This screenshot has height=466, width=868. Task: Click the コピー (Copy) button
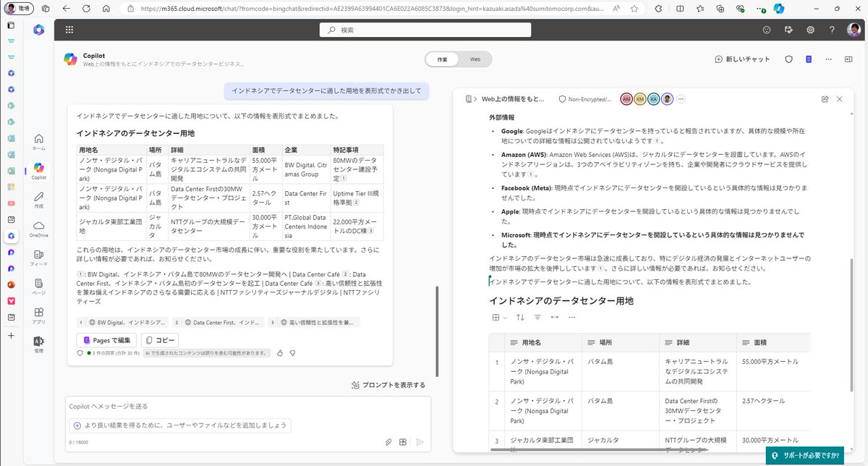pos(160,340)
